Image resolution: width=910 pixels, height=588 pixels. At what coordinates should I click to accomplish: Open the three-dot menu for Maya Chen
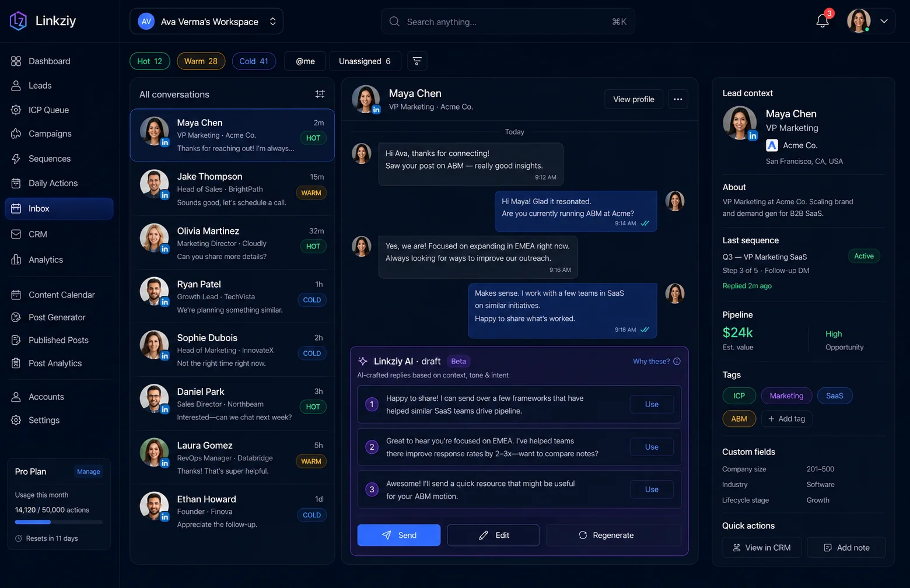[x=678, y=99]
